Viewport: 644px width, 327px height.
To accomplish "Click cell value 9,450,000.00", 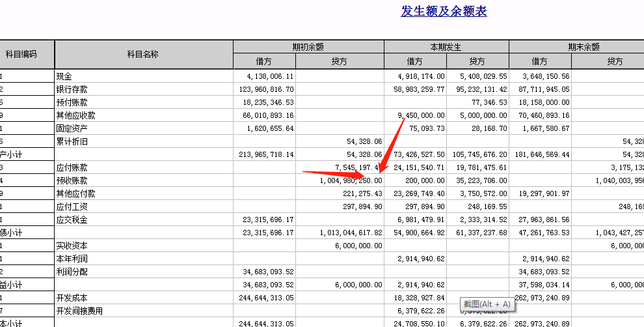I will 421,115.
